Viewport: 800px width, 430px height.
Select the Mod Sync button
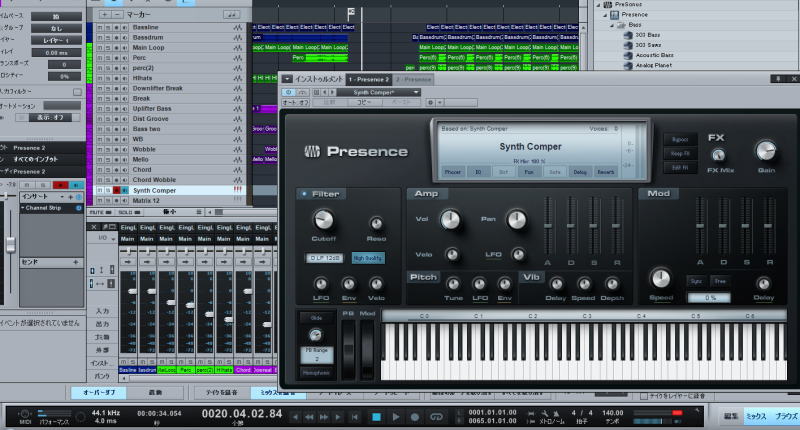coord(696,281)
